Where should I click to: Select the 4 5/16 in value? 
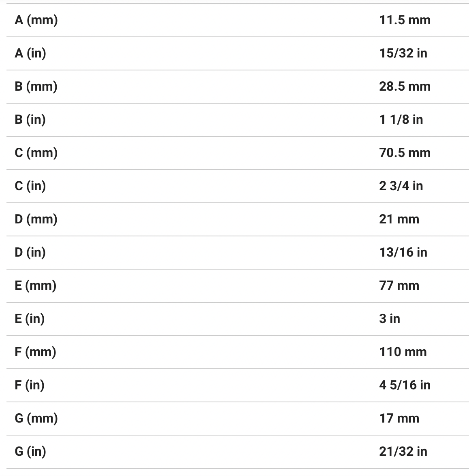tap(405, 385)
